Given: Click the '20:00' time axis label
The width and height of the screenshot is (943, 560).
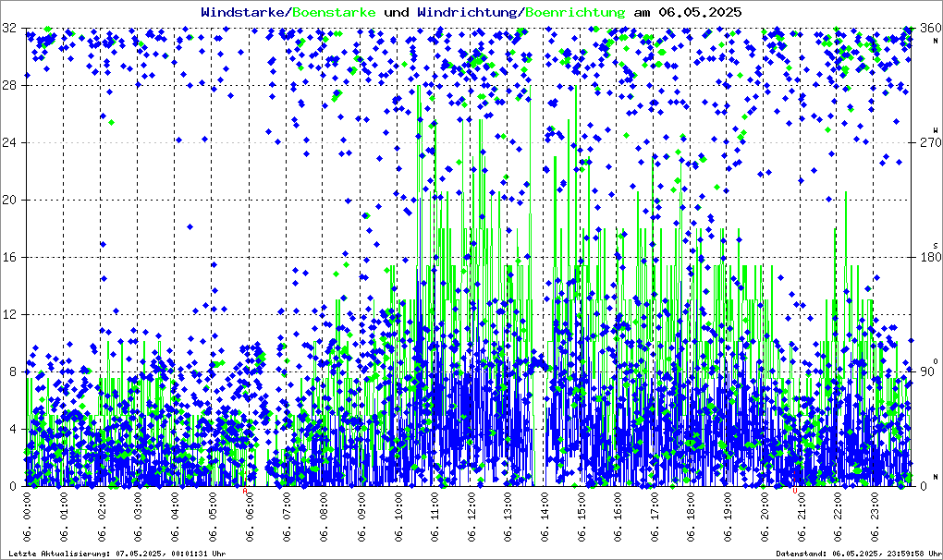Looking at the screenshot, I should (x=765, y=506).
